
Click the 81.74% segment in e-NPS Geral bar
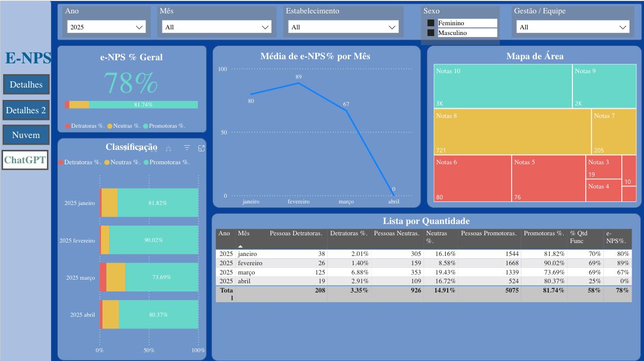[144, 105]
